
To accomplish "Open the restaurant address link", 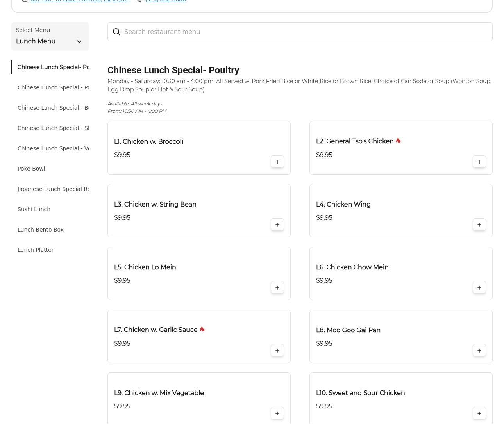I will click(x=80, y=1).
